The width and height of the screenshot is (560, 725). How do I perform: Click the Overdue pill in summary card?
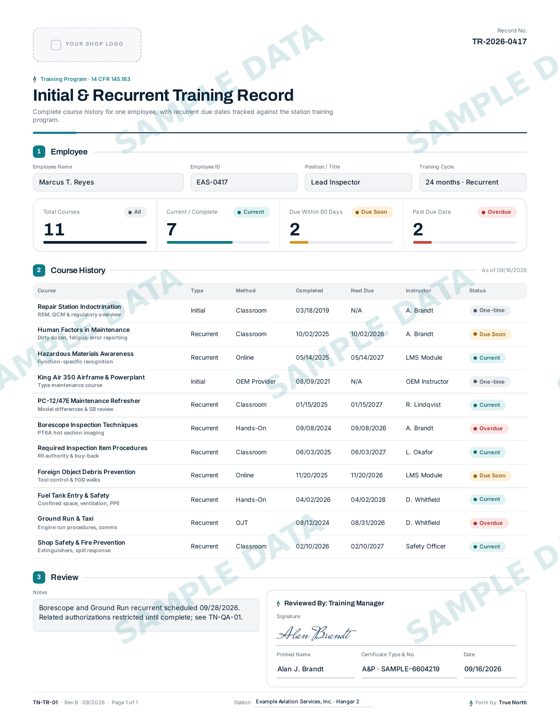[x=497, y=212]
